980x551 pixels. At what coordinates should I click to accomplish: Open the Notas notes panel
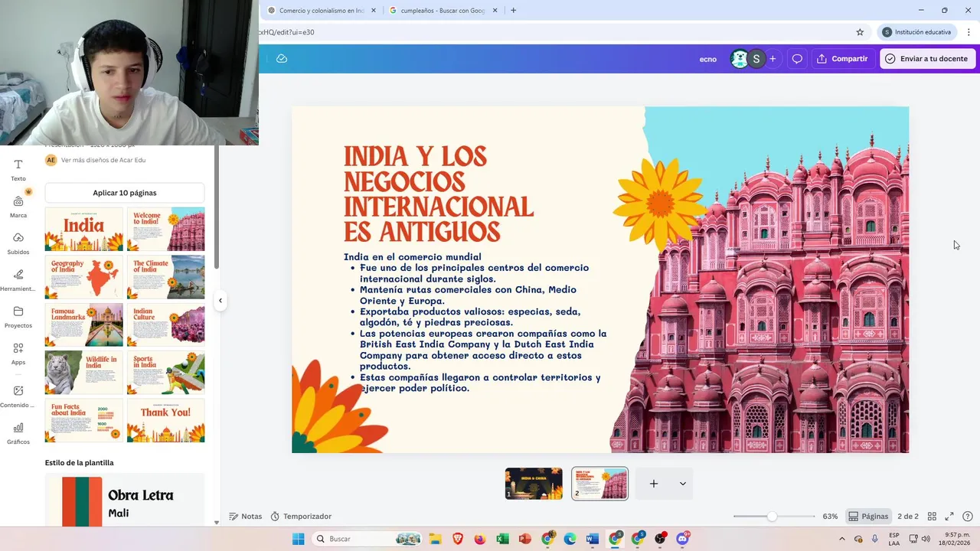[x=246, y=517]
